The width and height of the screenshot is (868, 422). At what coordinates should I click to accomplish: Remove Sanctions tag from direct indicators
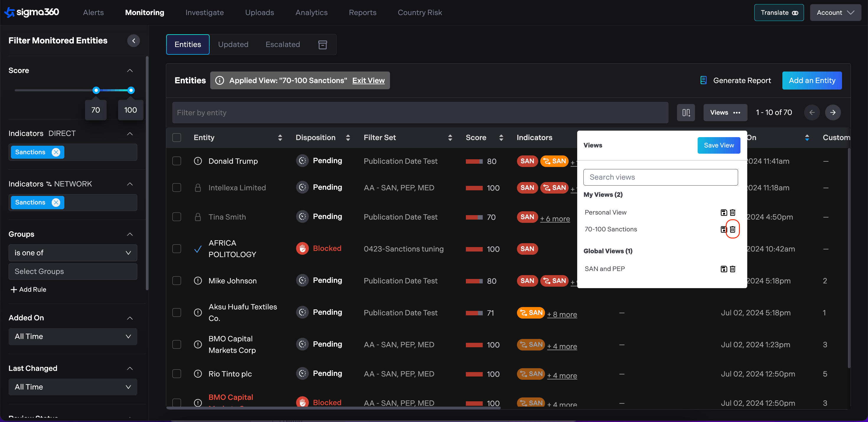56,152
